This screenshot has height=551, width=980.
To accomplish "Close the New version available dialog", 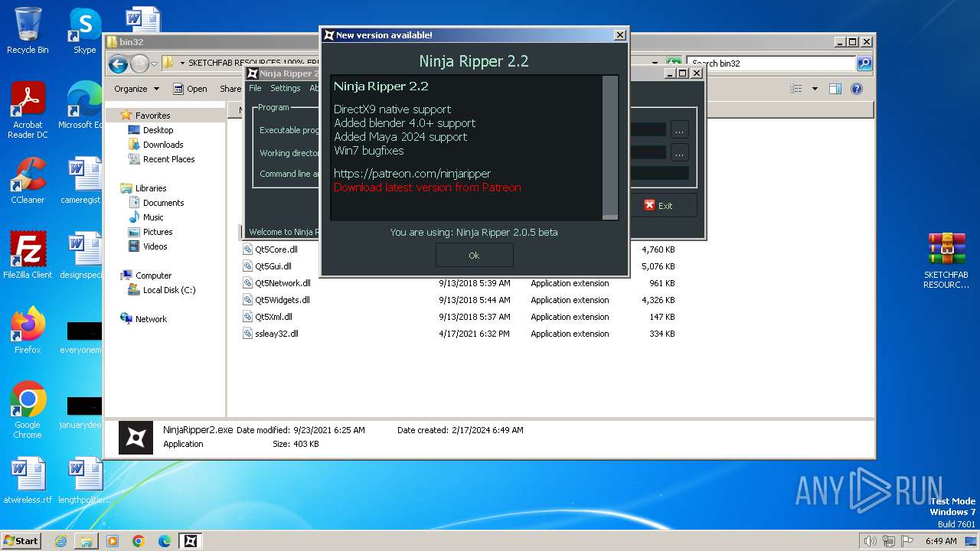I will point(620,34).
